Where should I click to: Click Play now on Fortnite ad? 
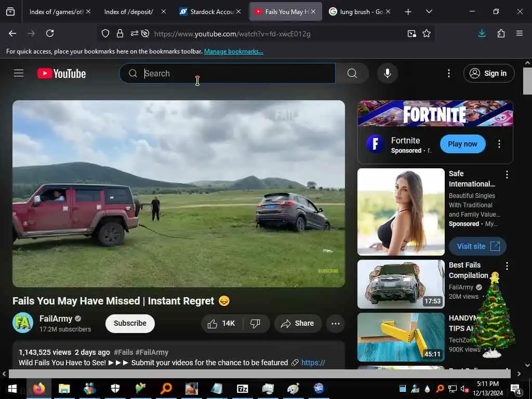coord(462,144)
